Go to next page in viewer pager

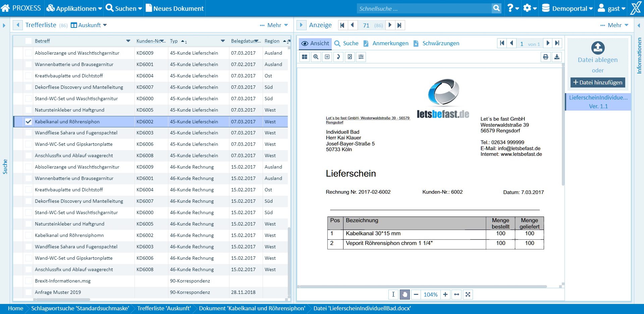coord(548,43)
